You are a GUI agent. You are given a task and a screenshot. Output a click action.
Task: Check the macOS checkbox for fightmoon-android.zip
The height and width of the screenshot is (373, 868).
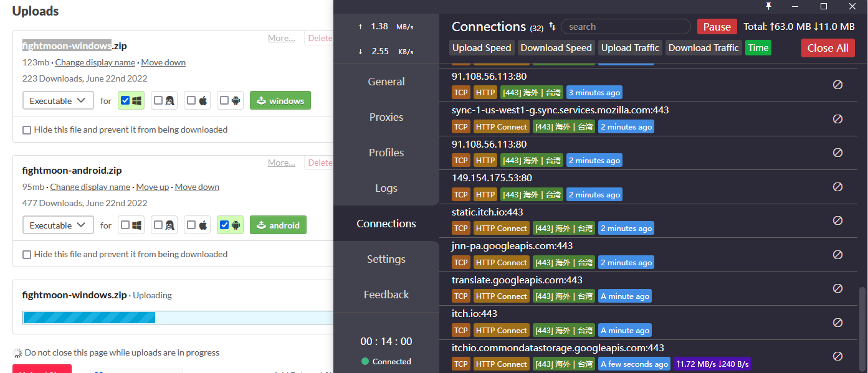193,225
